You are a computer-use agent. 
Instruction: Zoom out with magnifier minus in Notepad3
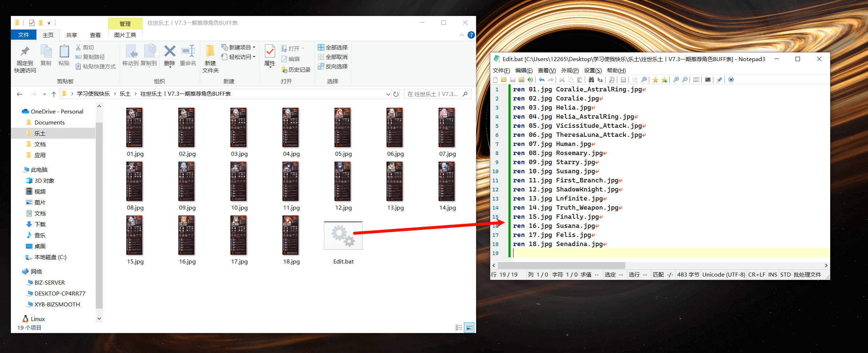[685, 80]
